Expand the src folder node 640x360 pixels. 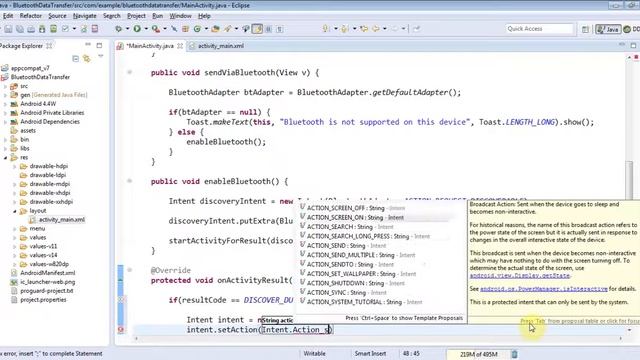tap(5, 86)
